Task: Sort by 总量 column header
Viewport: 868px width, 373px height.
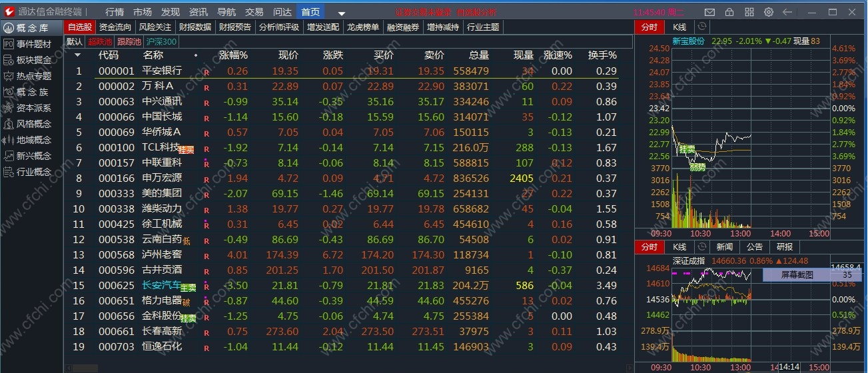Action: pyautogui.click(x=478, y=55)
